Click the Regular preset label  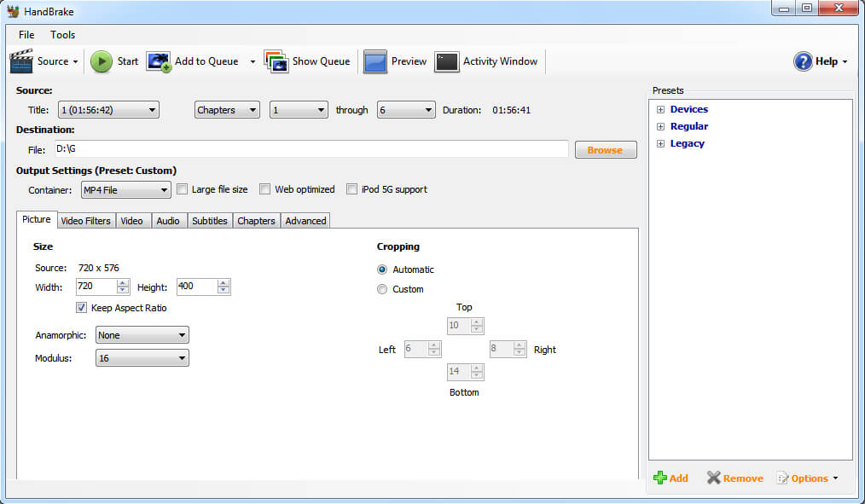(689, 126)
